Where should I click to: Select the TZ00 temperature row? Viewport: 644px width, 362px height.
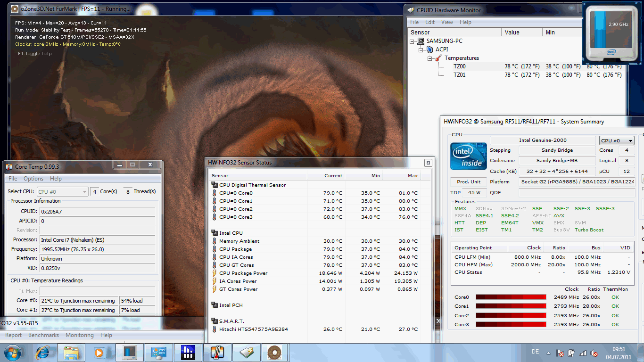(x=516, y=66)
